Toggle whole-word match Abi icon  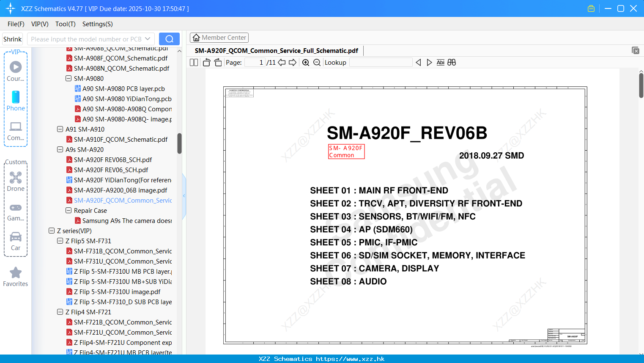440,63
